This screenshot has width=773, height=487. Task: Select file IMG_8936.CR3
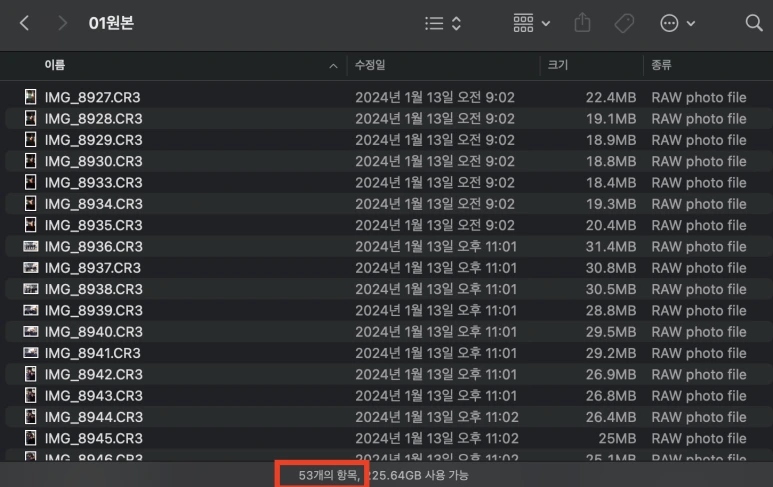click(x=94, y=246)
